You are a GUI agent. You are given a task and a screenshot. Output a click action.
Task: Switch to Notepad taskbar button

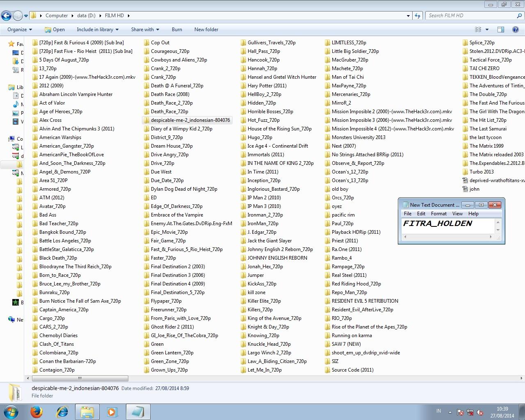pyautogui.click(x=138, y=412)
